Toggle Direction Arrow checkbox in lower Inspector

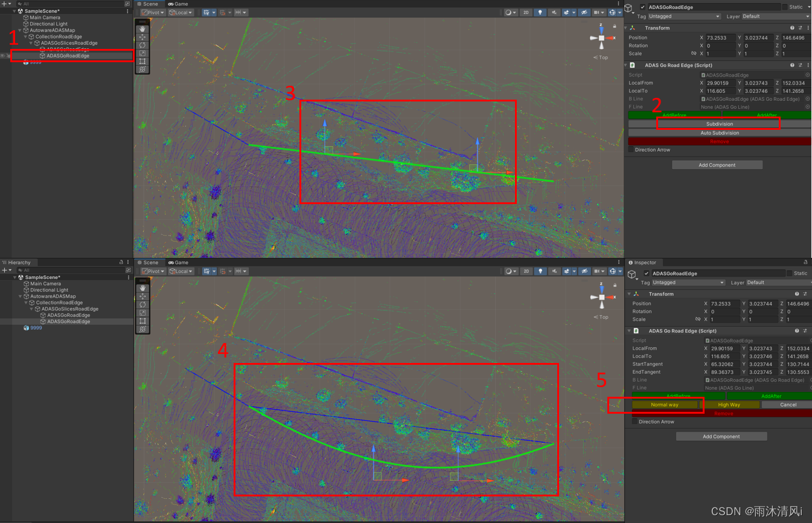635,422
